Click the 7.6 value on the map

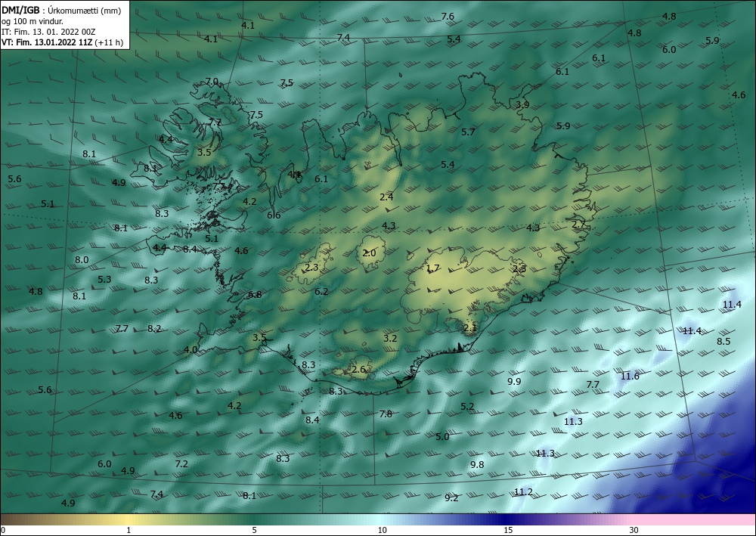[448, 17]
